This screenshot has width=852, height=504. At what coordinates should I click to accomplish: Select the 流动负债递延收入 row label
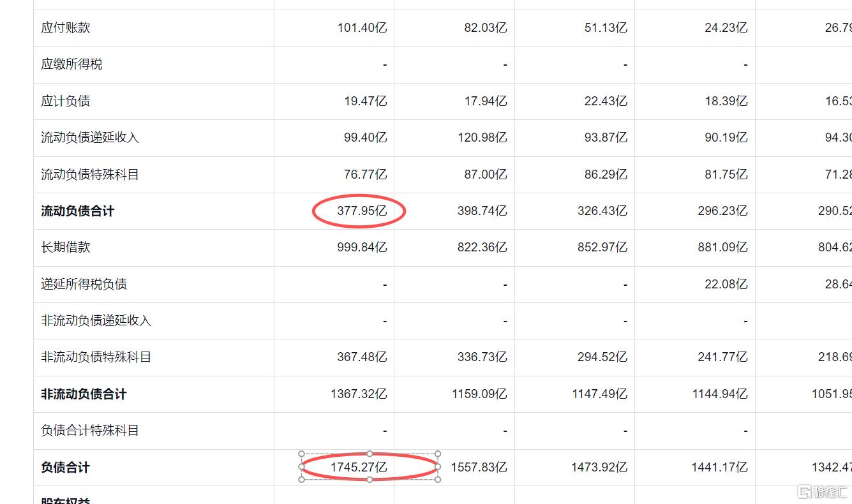pos(90,137)
